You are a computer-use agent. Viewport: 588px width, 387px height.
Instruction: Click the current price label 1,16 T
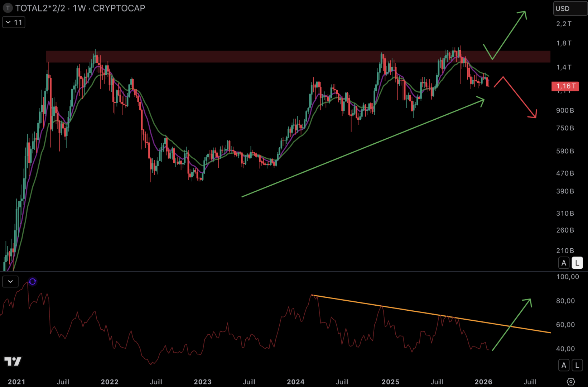(x=565, y=86)
